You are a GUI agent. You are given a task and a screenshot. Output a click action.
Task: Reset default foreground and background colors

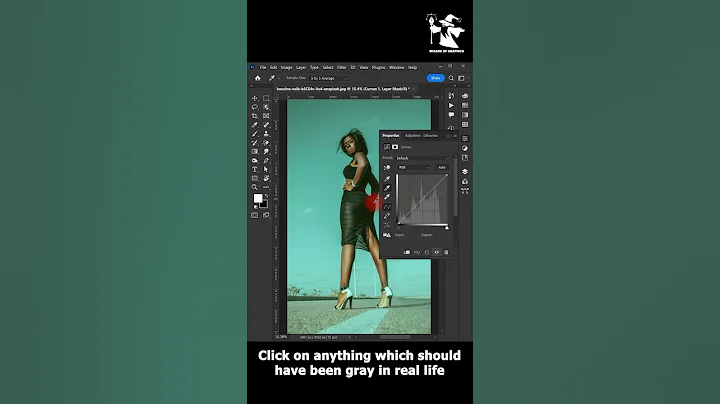coord(255,207)
